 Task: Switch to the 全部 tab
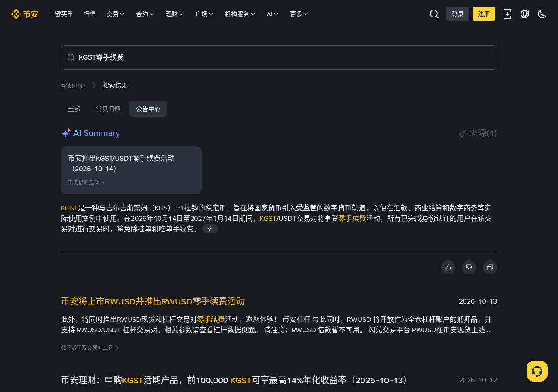pos(74,109)
